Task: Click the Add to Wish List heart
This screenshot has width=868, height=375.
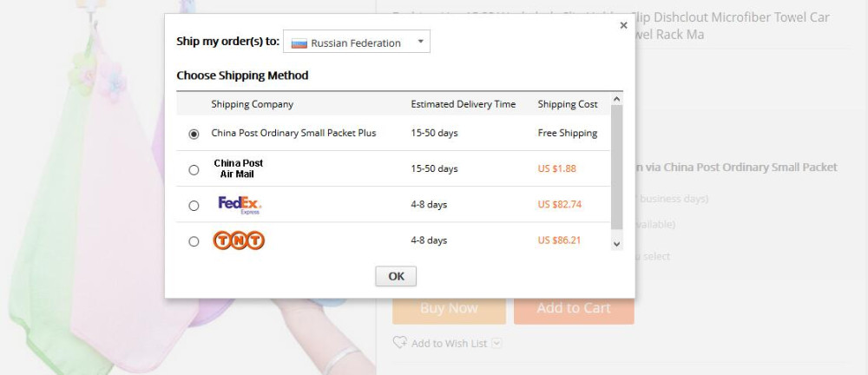Action: [400, 343]
